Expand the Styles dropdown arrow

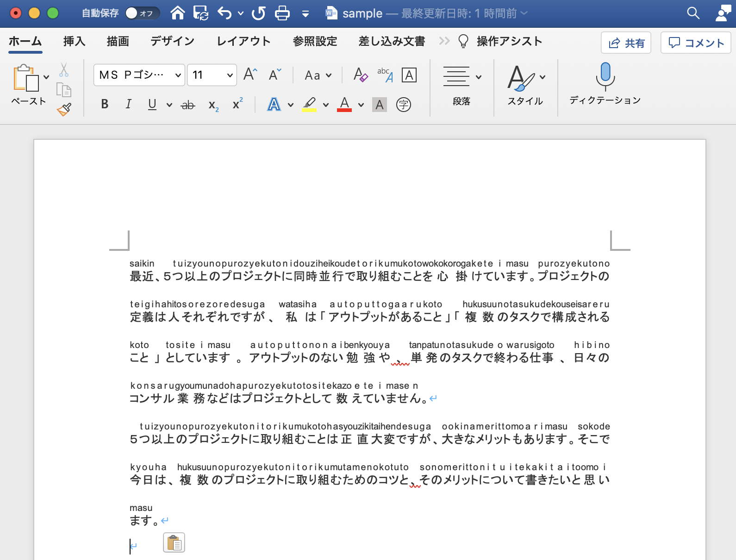(x=543, y=77)
